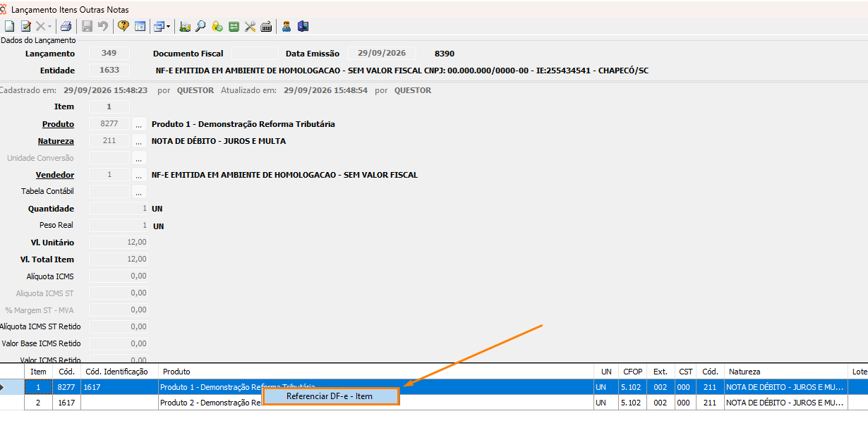Open Help via question mark icon
This screenshot has width=868, height=428.
pos(123,26)
